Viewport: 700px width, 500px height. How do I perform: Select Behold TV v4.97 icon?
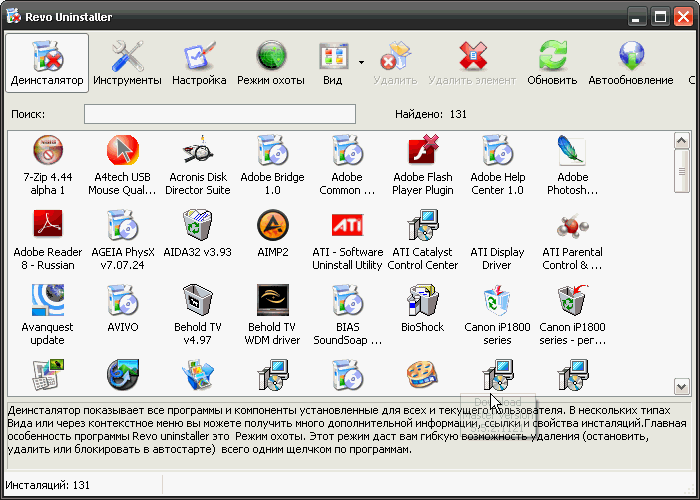[197, 300]
